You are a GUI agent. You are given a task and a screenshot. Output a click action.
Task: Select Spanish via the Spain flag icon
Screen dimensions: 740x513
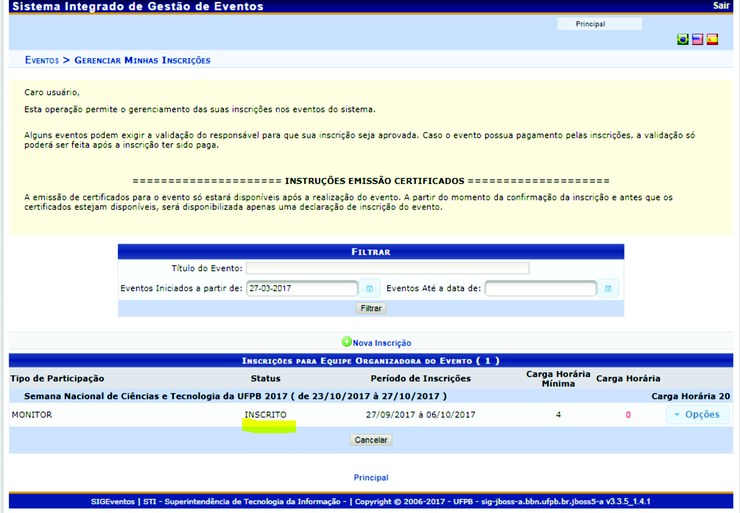pyautogui.click(x=712, y=40)
